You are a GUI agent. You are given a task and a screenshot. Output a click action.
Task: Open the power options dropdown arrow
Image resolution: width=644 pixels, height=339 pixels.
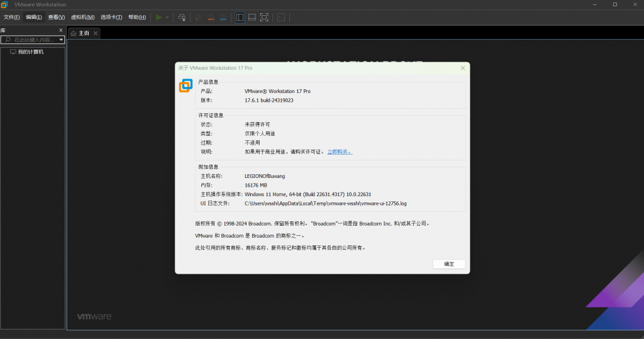(167, 17)
